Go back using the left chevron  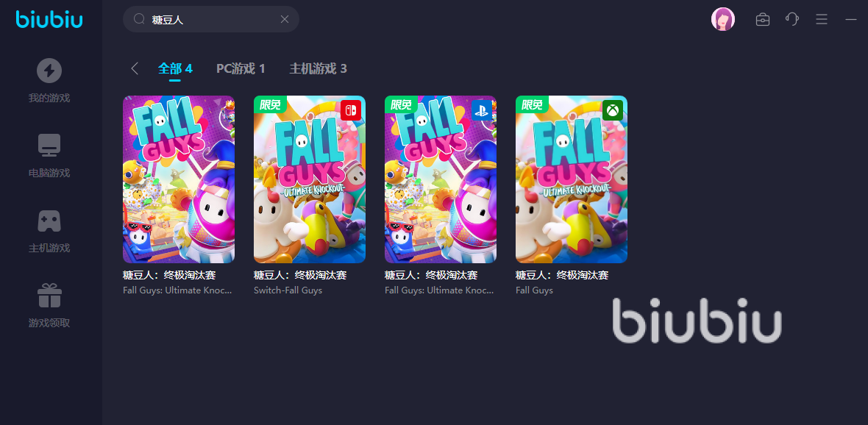click(x=135, y=68)
